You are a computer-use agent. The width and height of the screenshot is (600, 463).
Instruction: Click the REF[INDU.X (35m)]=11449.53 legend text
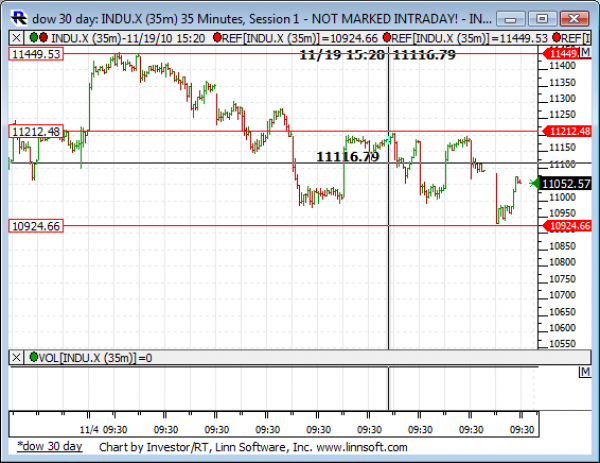(x=470, y=38)
